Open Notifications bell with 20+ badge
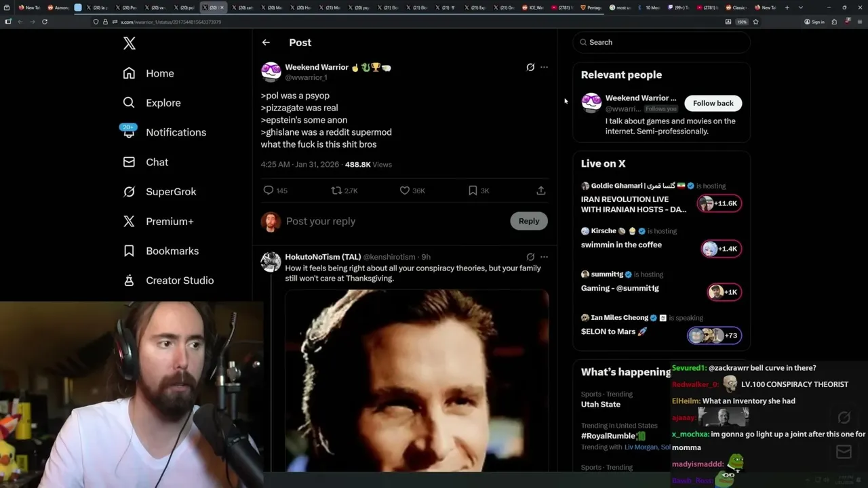Viewport: 868px width, 488px height. (129, 131)
